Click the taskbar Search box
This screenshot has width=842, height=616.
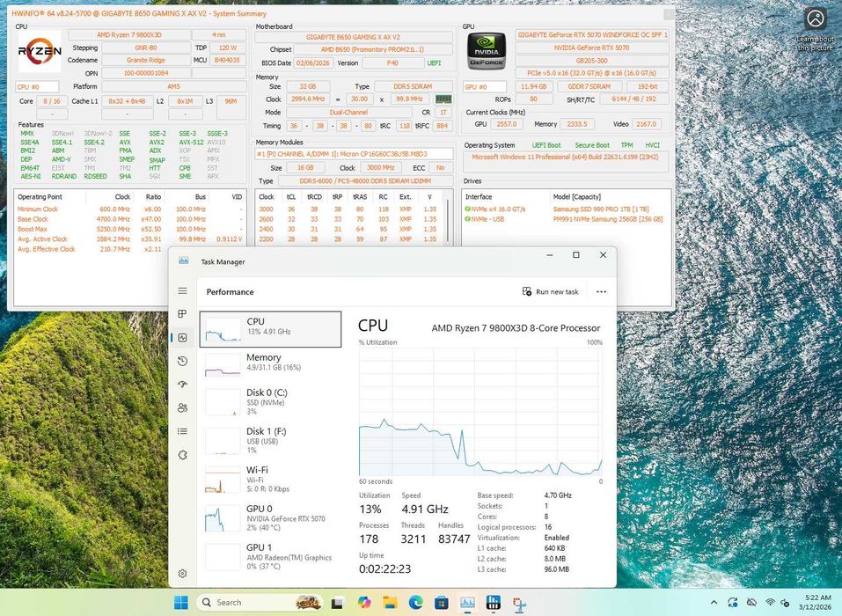point(260,603)
